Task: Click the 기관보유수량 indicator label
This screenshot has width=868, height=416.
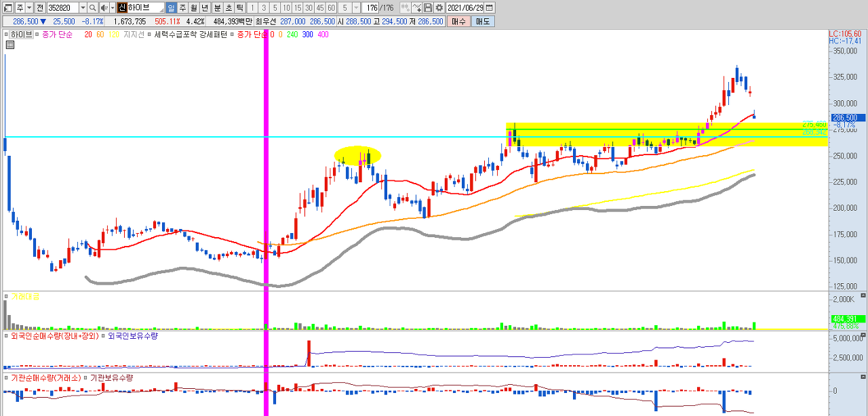Action: [111, 377]
